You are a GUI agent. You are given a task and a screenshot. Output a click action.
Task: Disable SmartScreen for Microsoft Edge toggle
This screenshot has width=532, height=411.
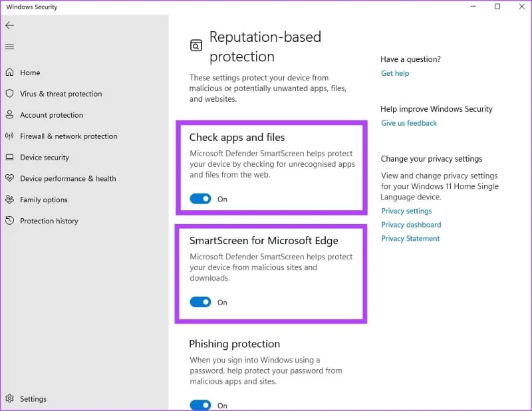[x=200, y=302]
